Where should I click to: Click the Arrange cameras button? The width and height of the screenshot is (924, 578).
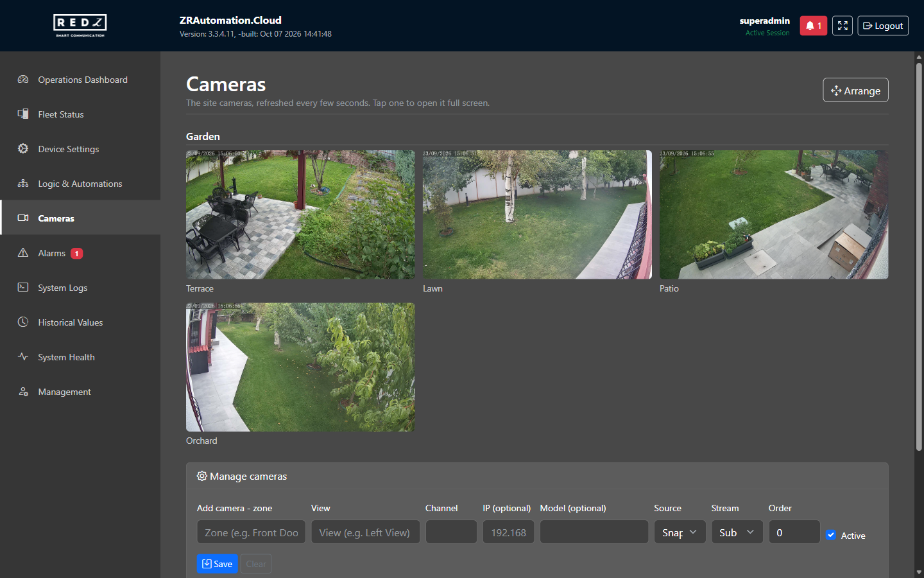pos(855,91)
